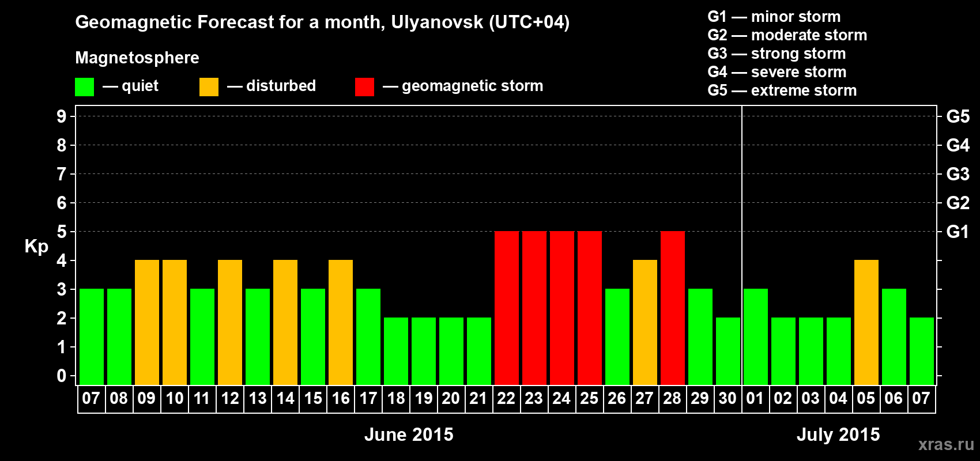Click the Kp axis value '9'

62,116
